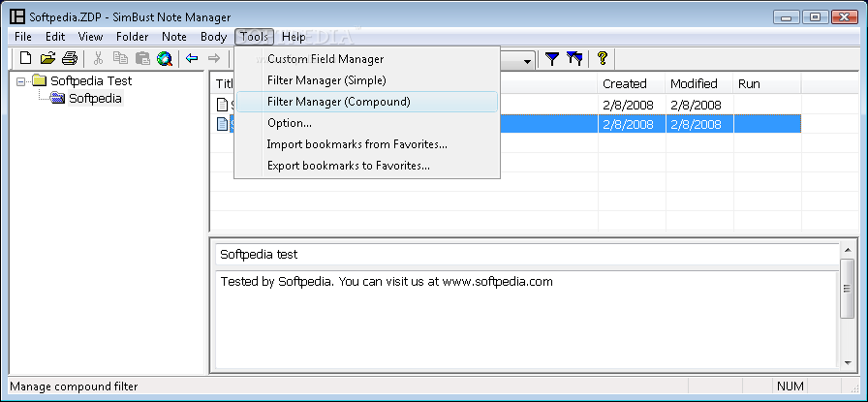Click the NUM status bar indicator
This screenshot has height=402, width=868.
(790, 386)
